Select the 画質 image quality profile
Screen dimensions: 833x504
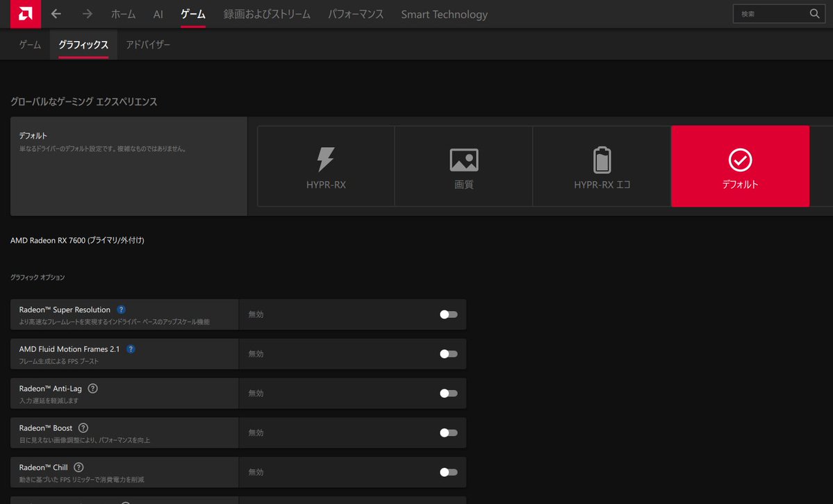click(464, 166)
